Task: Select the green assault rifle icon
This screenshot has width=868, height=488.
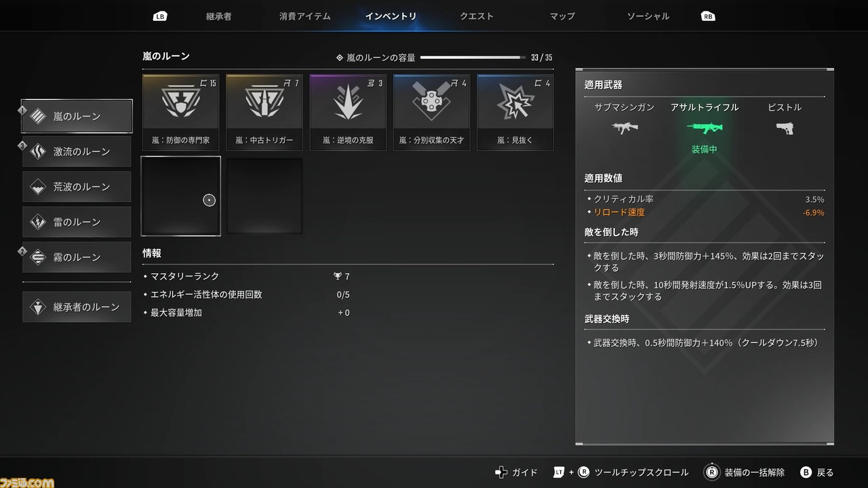Action: 705,128
